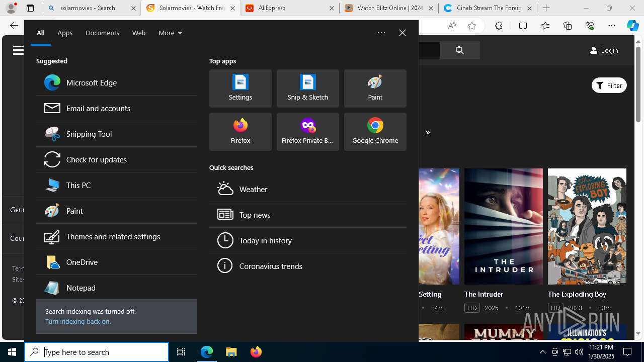The image size is (644, 362).
Task: Launch the Firefox Private Browsing tile
Action: 308,132
